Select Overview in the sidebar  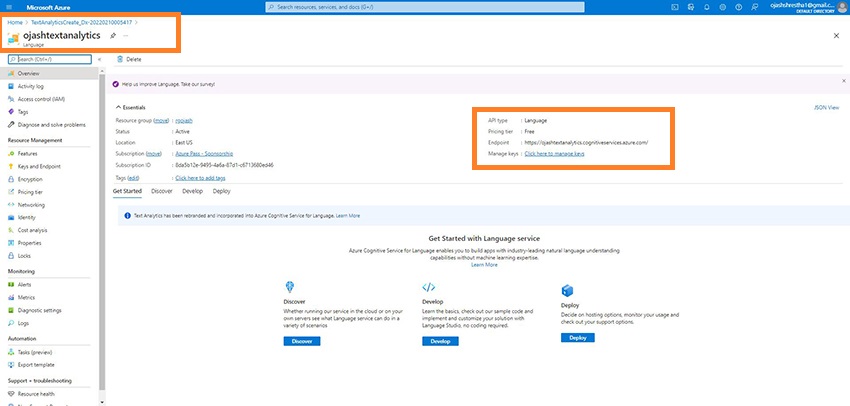point(50,73)
